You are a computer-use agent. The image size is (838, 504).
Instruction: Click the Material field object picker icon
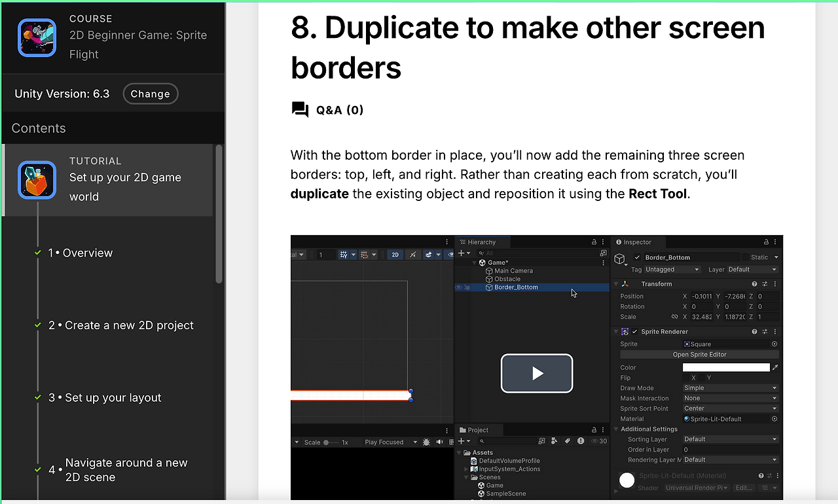pyautogui.click(x=774, y=419)
